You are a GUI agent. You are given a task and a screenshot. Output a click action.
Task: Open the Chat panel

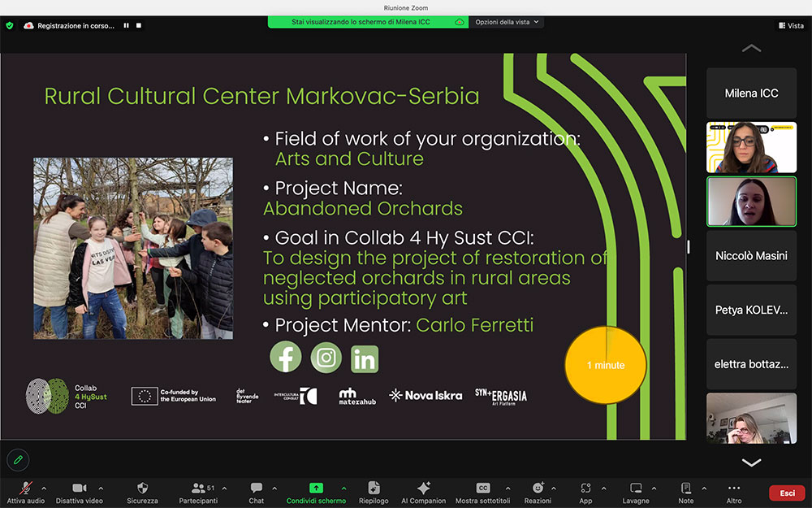[x=257, y=488]
